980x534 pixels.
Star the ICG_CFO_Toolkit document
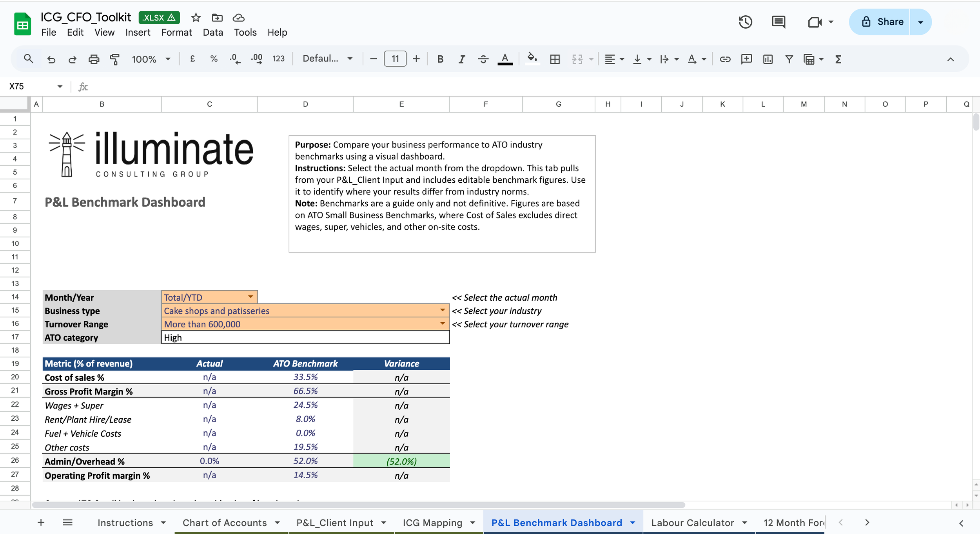pyautogui.click(x=196, y=18)
